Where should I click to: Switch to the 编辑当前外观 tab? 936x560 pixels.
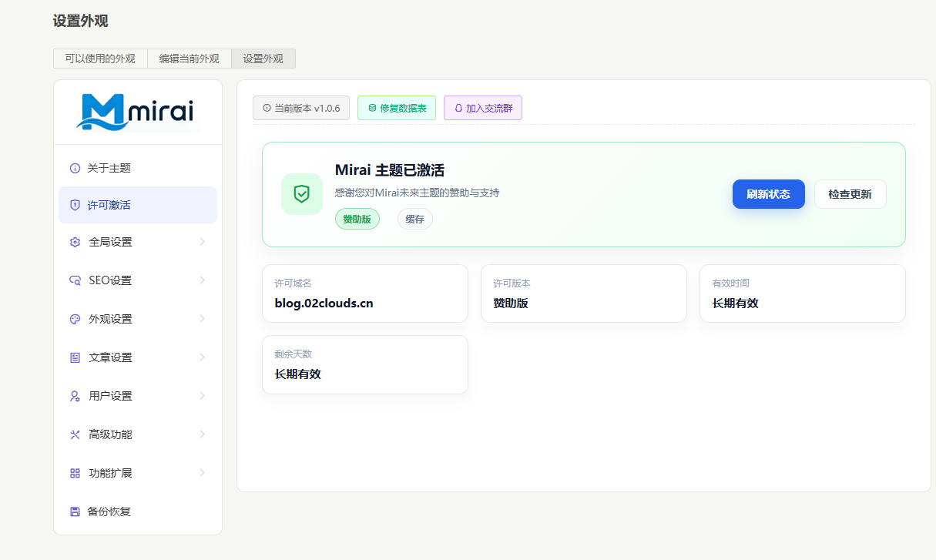point(190,59)
